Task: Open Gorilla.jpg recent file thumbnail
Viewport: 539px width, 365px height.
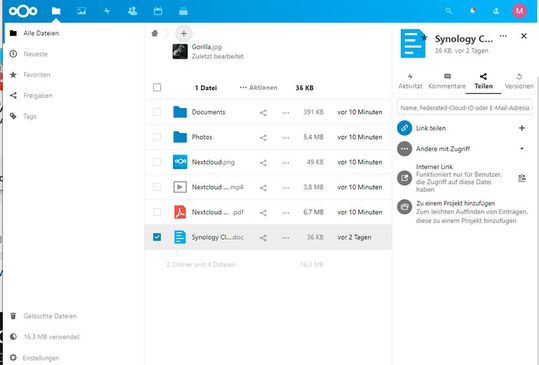Action: (180, 52)
